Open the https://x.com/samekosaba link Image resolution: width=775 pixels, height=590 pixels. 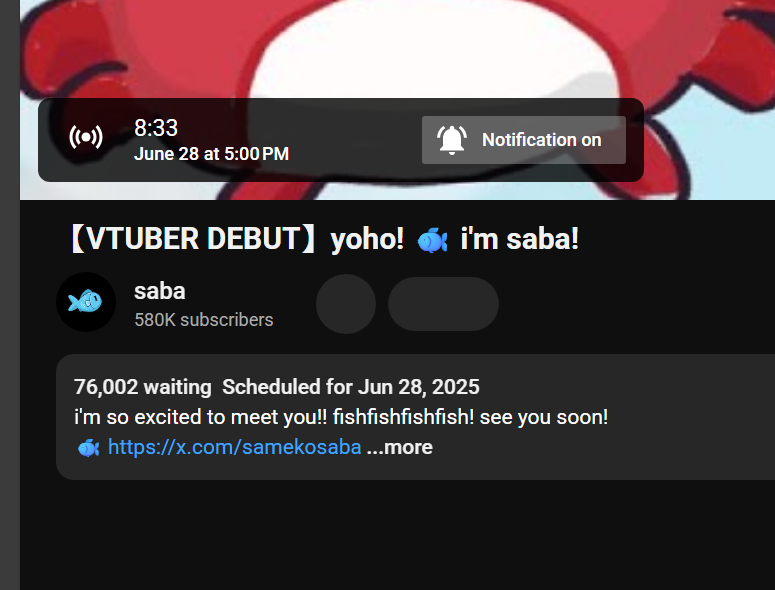pos(234,447)
